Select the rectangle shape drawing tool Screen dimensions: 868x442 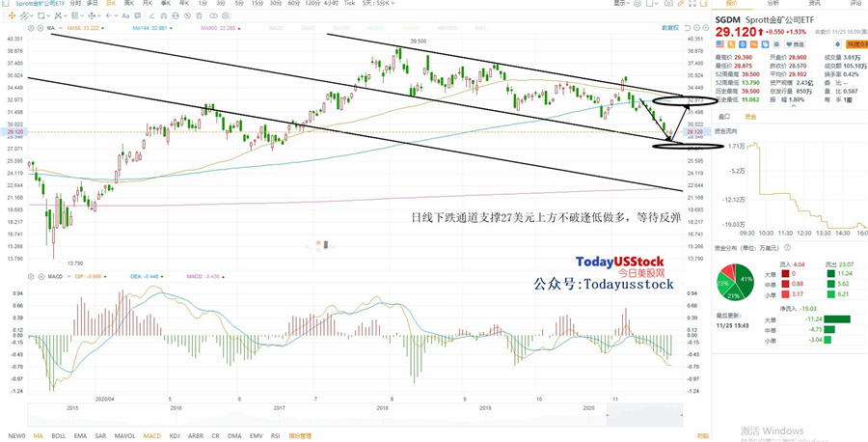click(x=41, y=16)
